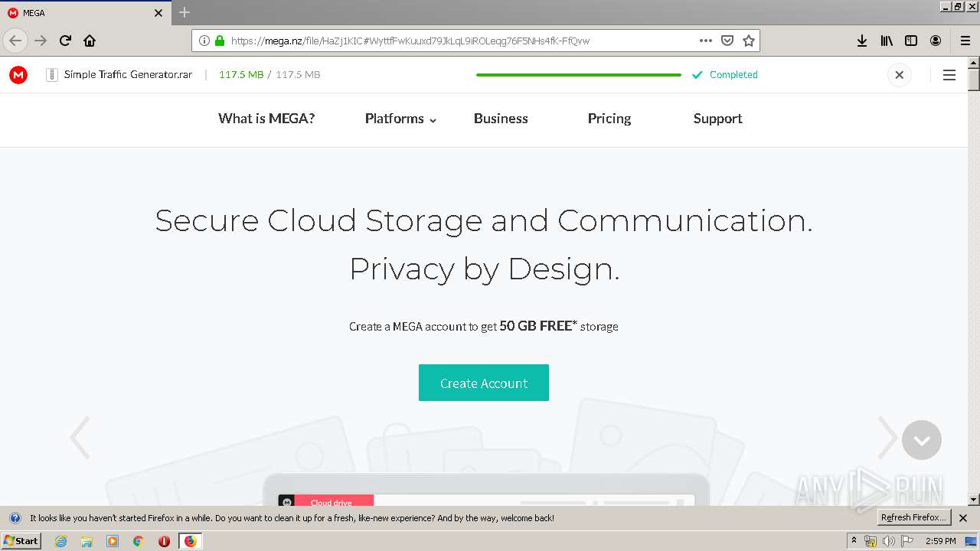
Task: Click the Action Center flag icon
Action: 908,541
